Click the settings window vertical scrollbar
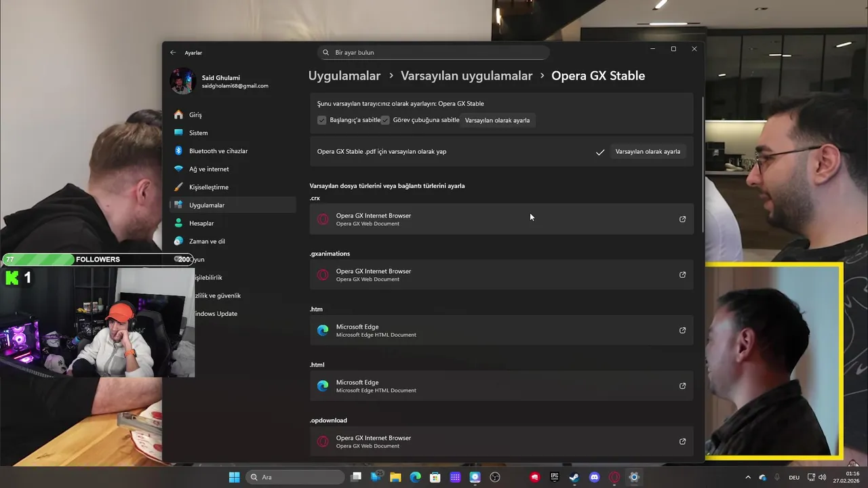Viewport: 868px width, 488px height. pyautogui.click(x=703, y=164)
